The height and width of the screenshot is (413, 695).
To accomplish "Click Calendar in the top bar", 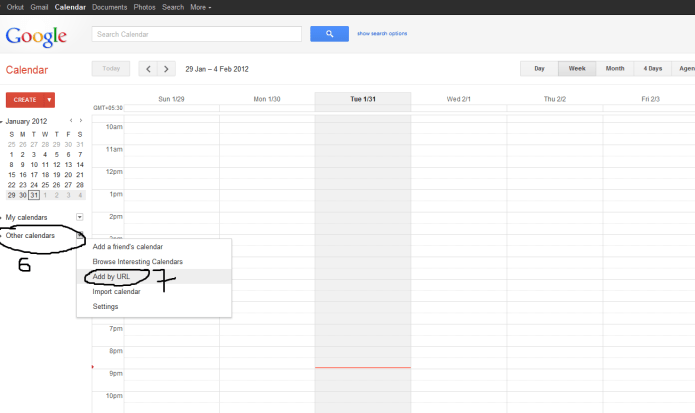I will [x=70, y=7].
